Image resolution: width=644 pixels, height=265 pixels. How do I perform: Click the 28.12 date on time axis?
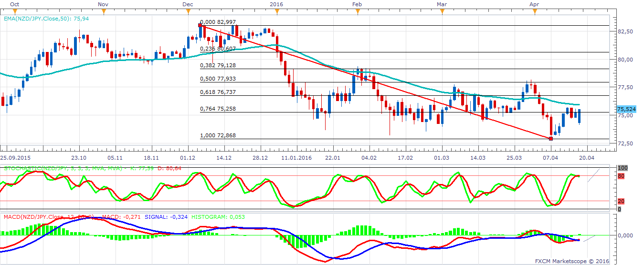coord(260,157)
